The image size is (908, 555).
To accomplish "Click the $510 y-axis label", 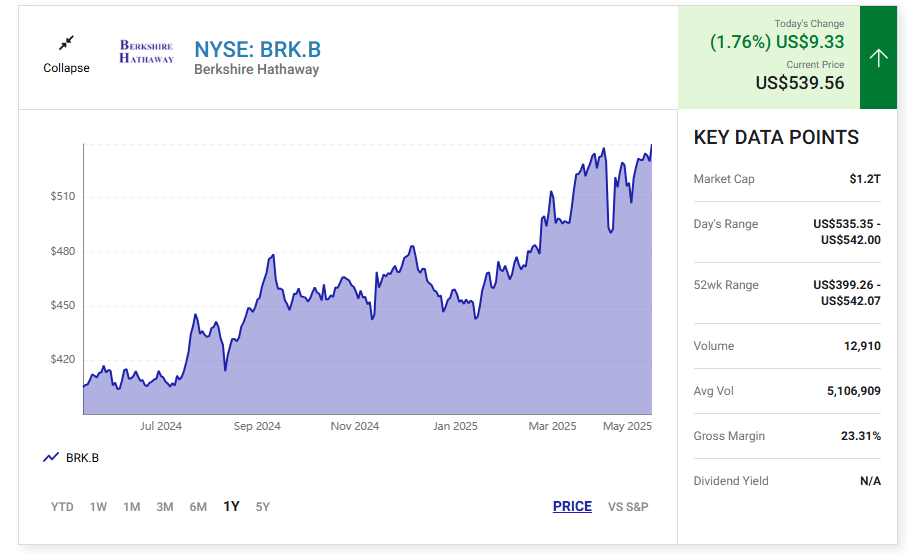I will 63,196.
